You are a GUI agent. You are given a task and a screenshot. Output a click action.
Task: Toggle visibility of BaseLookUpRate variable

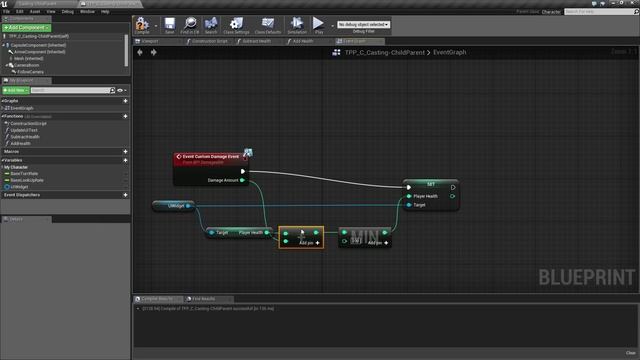point(125,180)
